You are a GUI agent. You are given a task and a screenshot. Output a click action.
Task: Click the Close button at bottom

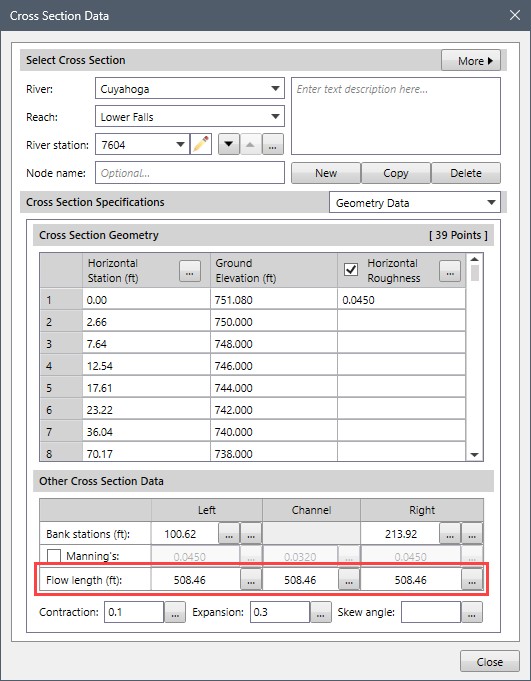[490, 661]
